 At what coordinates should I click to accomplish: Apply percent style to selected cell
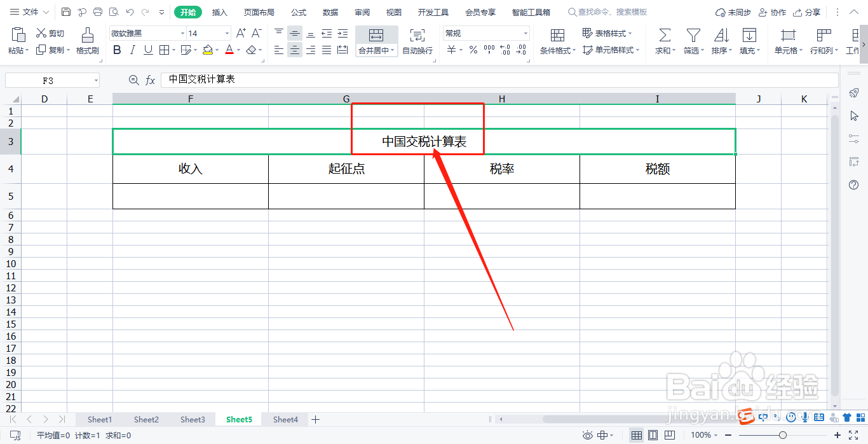[473, 48]
